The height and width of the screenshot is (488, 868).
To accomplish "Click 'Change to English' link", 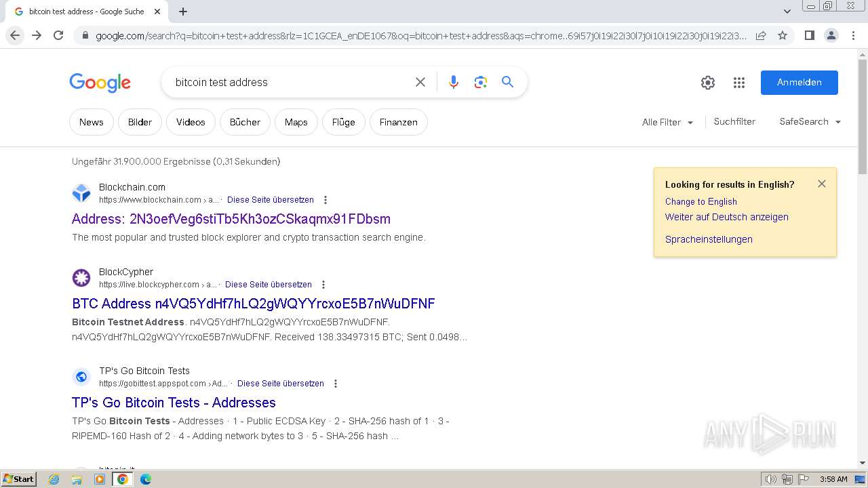I will (x=701, y=201).
